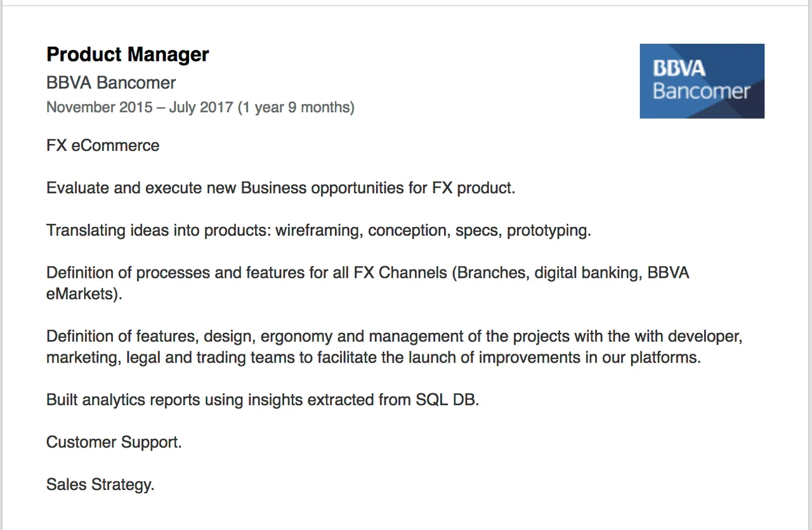The width and height of the screenshot is (812, 530).
Task: Click the (1 year 9 months) duration text
Action: 296,107
